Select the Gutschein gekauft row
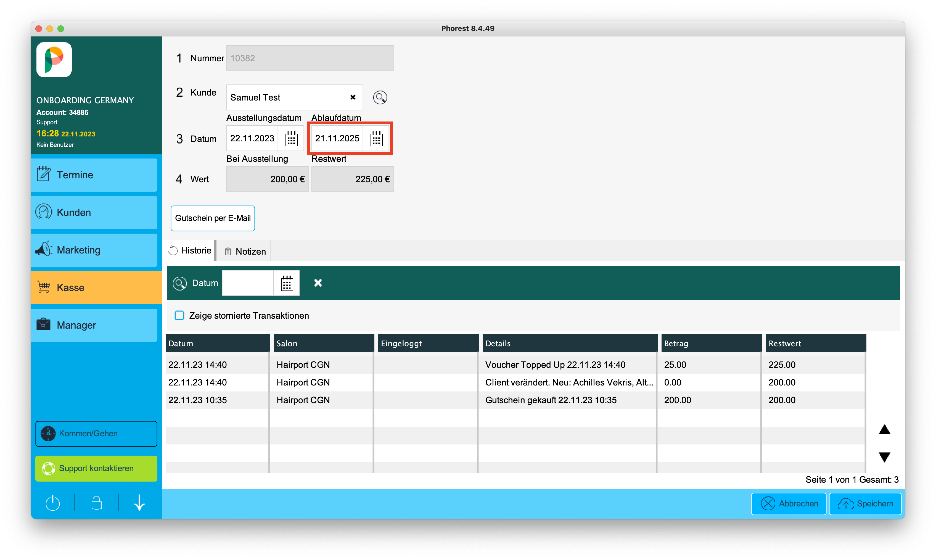The width and height of the screenshot is (936, 560). (x=515, y=400)
